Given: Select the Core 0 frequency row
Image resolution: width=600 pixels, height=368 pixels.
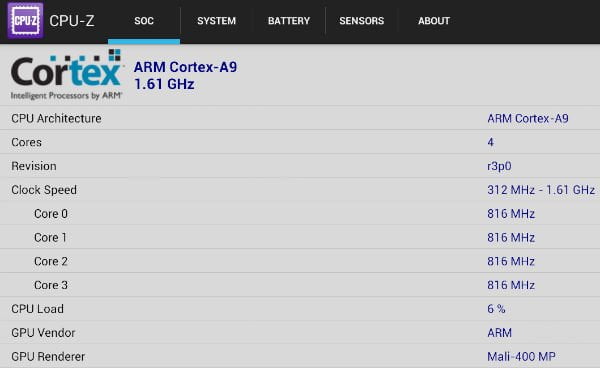Looking at the screenshot, I should click(300, 213).
